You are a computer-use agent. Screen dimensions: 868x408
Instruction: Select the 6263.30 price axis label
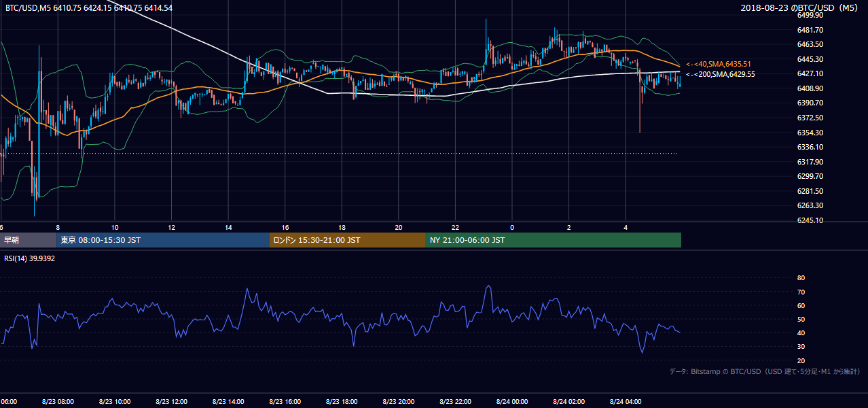point(810,205)
